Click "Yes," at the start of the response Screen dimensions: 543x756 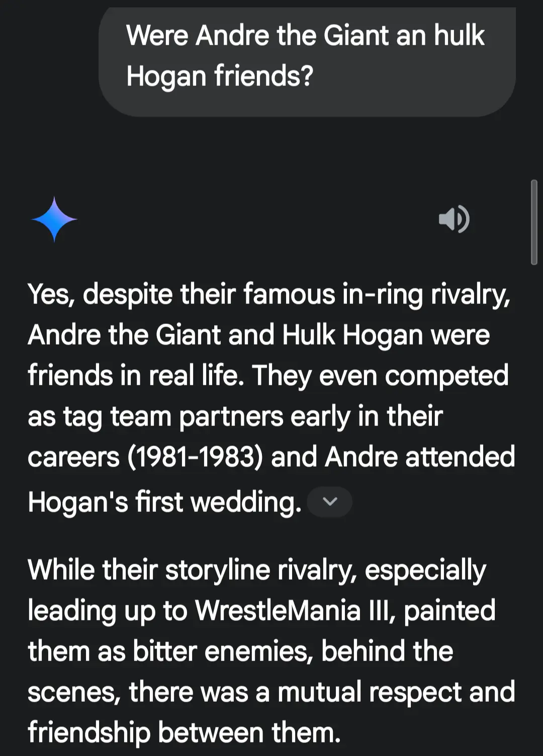click(51, 294)
